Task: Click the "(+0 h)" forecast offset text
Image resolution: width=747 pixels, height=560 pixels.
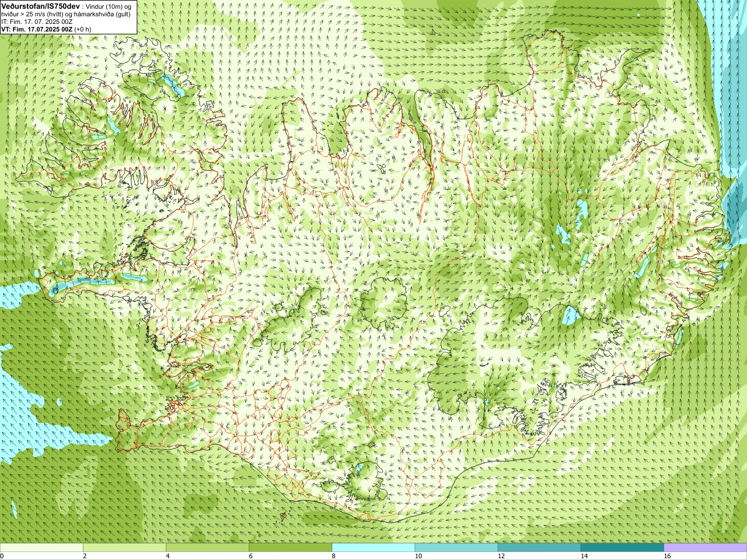Action: pos(83,29)
